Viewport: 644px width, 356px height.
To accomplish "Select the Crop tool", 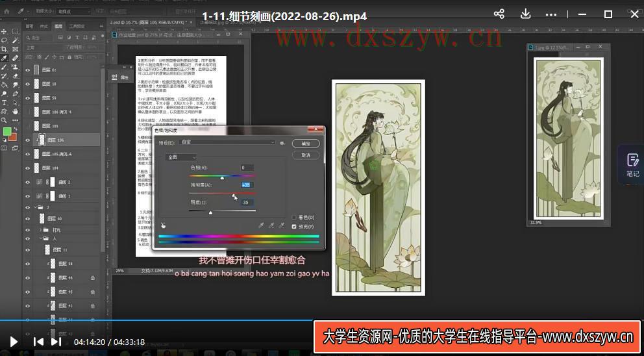I will (x=5, y=49).
